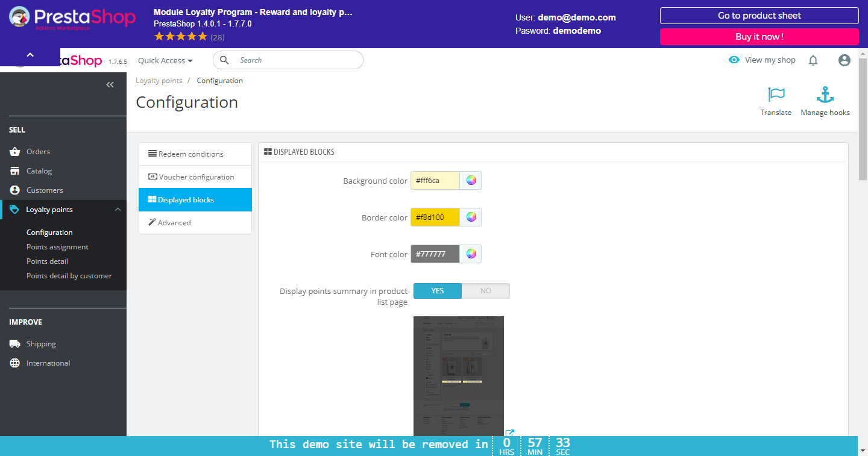This screenshot has width=868, height=456.
Task: Select the Displayed blocks tab
Action: click(195, 200)
